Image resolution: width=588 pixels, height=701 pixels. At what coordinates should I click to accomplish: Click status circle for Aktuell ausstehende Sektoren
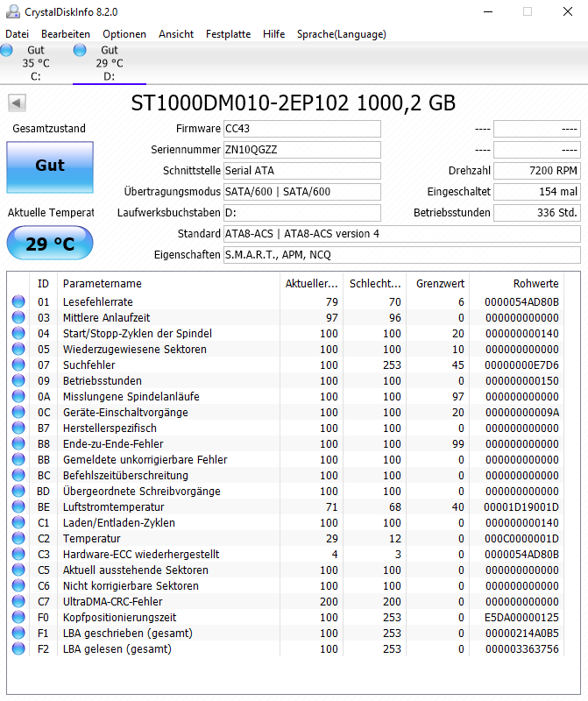coord(18,570)
